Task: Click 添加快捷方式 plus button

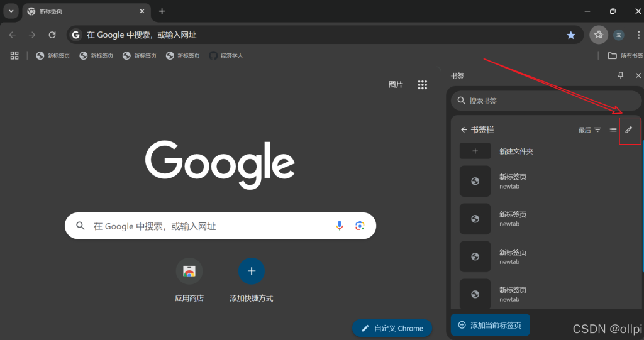Action: 252,271
